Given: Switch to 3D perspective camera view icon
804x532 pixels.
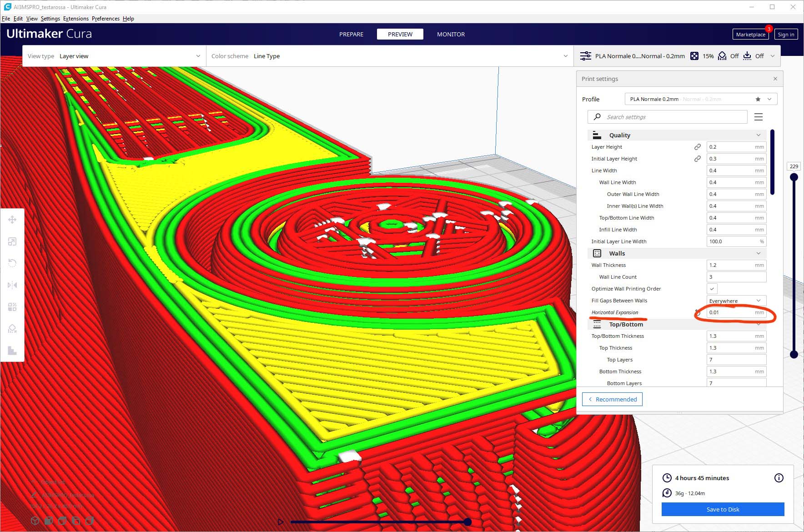Looking at the screenshot, I should pyautogui.click(x=35, y=521).
